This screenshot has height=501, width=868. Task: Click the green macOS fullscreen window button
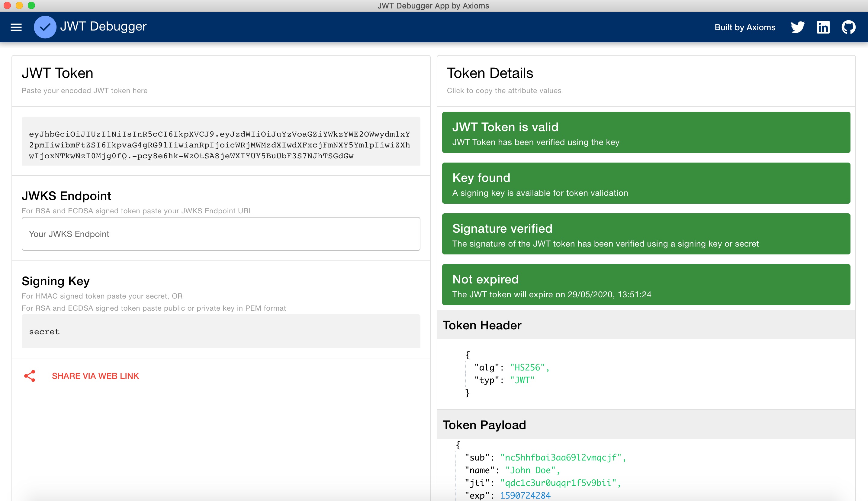pos(31,5)
